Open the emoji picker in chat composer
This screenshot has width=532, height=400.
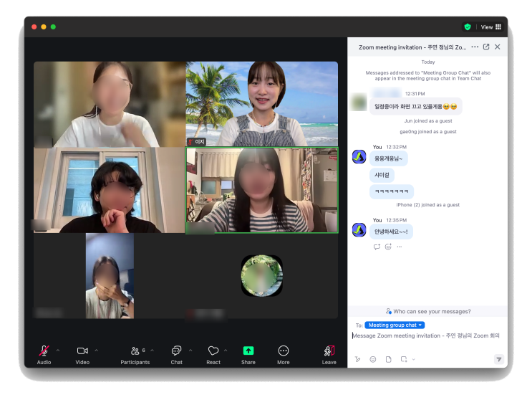373,359
